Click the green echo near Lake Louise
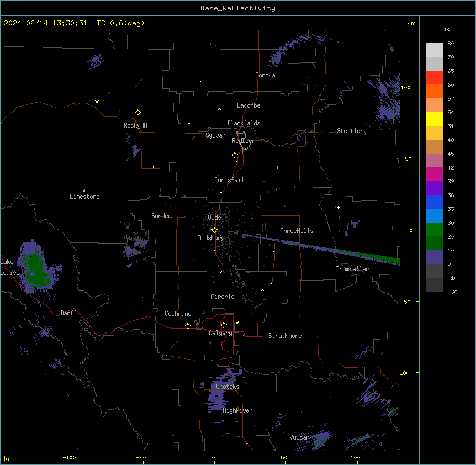 [36, 270]
